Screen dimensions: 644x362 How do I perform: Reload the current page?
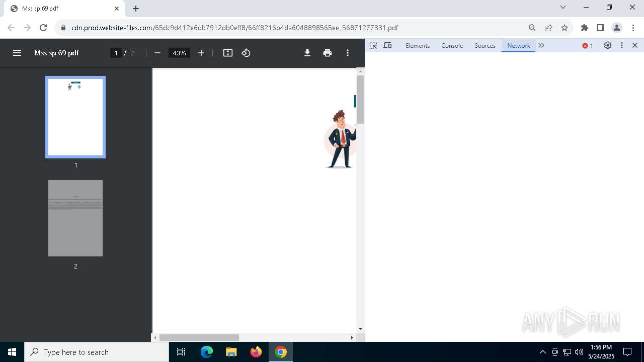[43, 28]
